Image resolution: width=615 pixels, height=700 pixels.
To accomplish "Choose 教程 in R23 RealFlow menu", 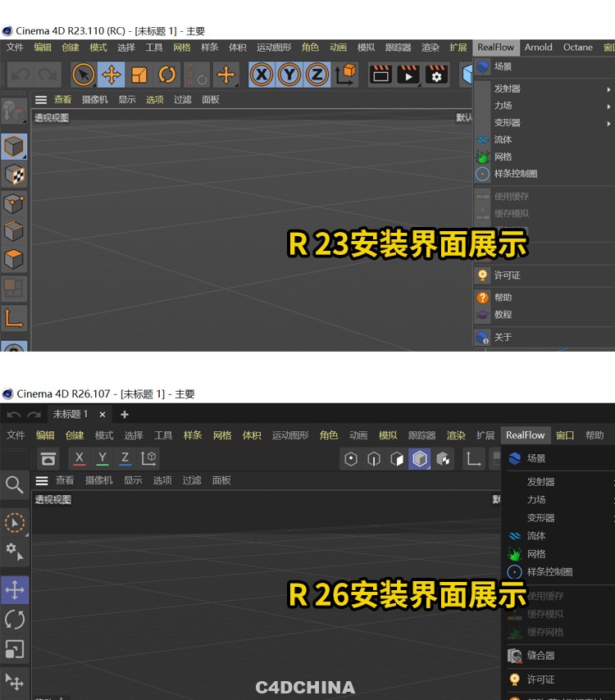I will (544, 314).
